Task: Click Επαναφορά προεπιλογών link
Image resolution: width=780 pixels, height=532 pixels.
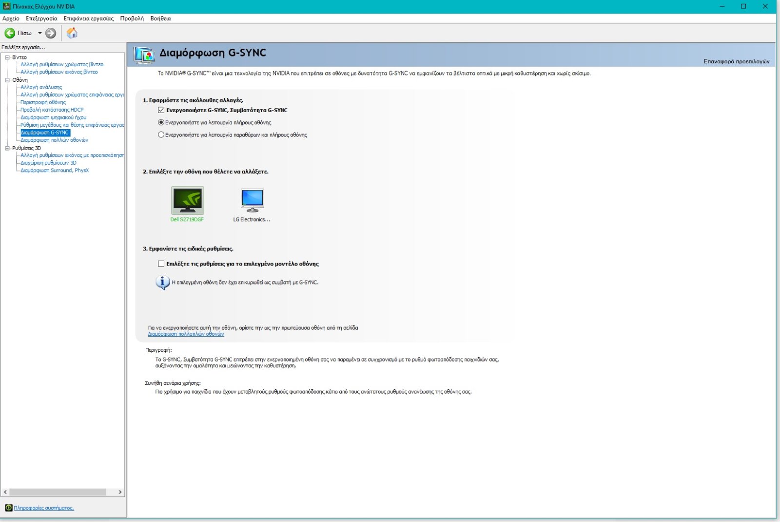Action: 736,61
